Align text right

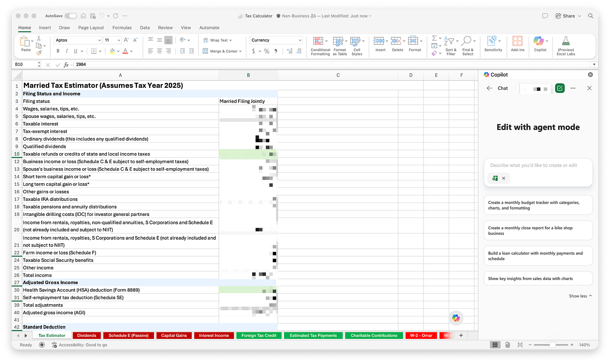(168, 51)
